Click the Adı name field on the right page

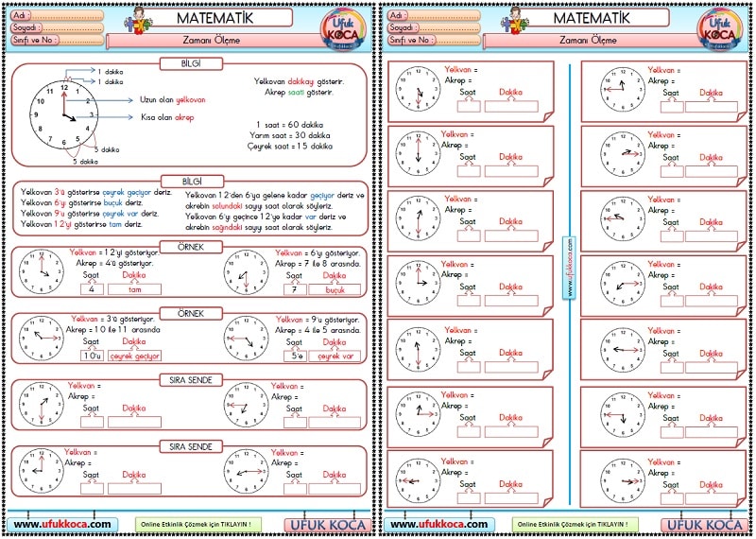[434, 15]
